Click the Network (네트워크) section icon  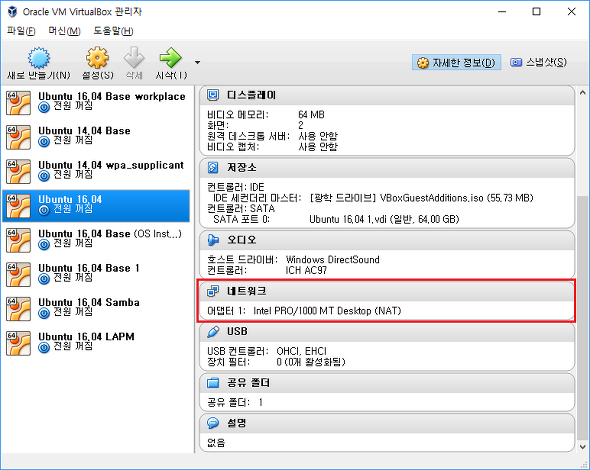click(213, 291)
